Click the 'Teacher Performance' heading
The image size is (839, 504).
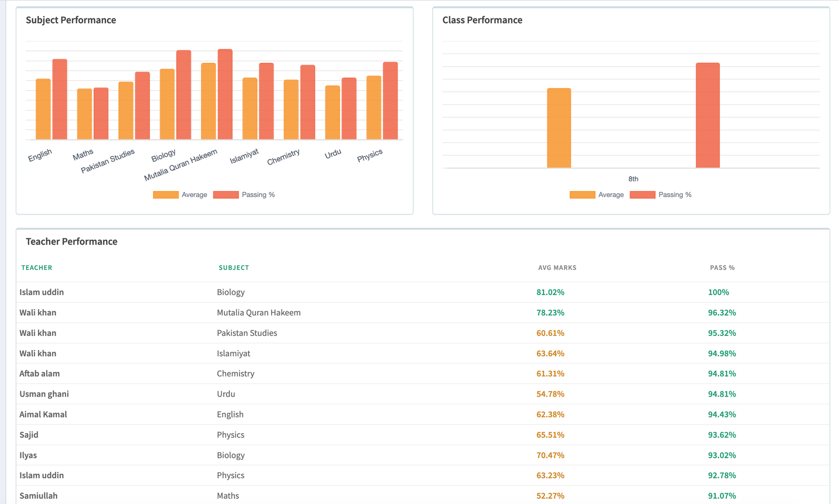point(72,242)
